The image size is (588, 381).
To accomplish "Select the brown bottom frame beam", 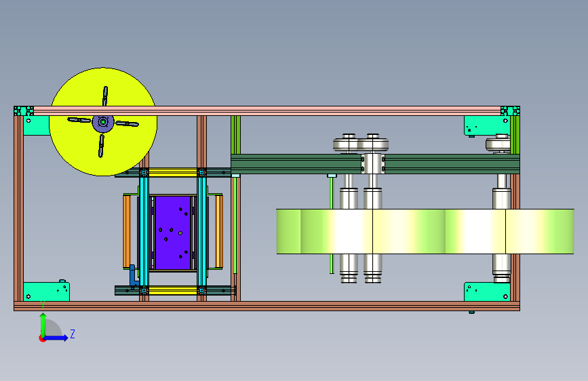I will click(x=267, y=306).
